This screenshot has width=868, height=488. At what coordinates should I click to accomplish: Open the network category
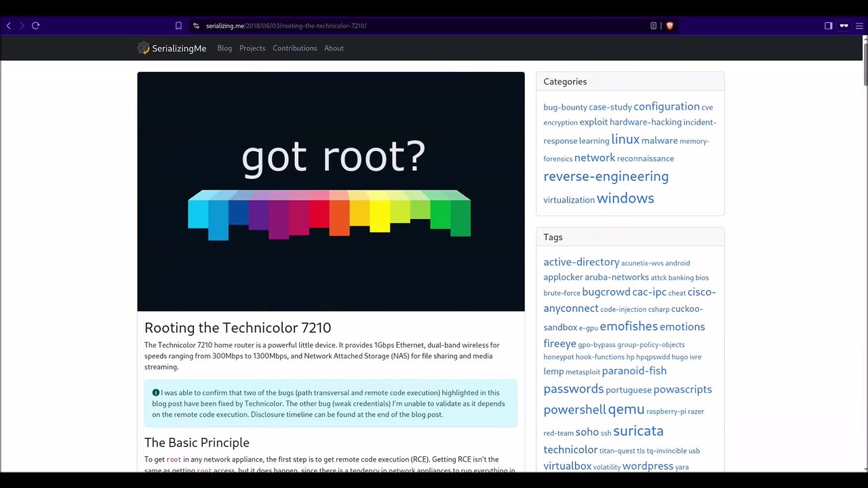595,157
